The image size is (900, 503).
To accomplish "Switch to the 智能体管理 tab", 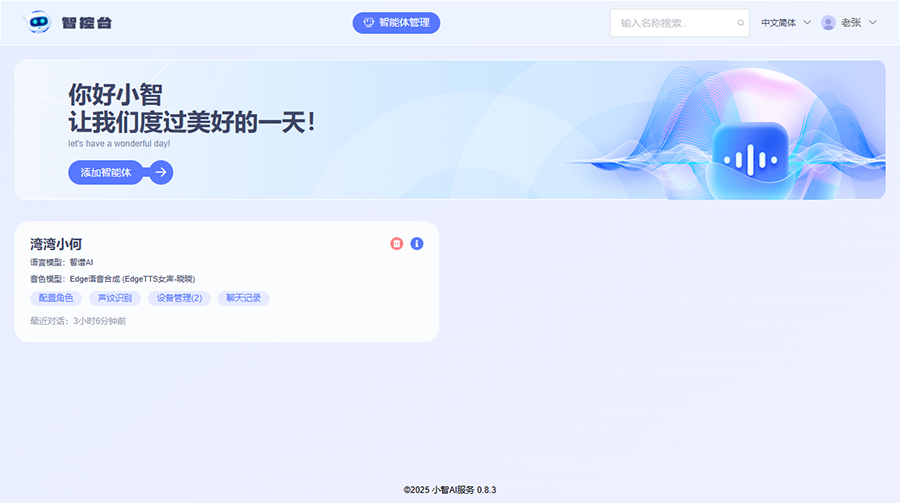I will click(396, 23).
